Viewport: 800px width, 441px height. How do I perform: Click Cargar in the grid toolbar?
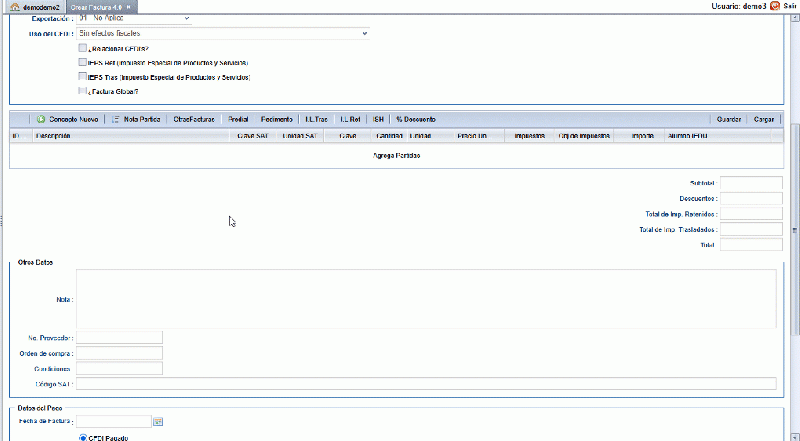(x=764, y=119)
